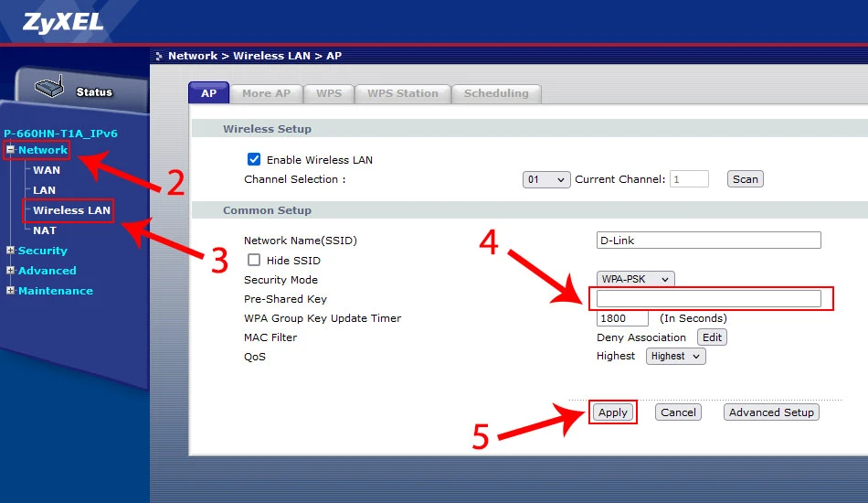868x503 pixels.
Task: Click the Pre-Shared Key input field
Action: (709, 298)
